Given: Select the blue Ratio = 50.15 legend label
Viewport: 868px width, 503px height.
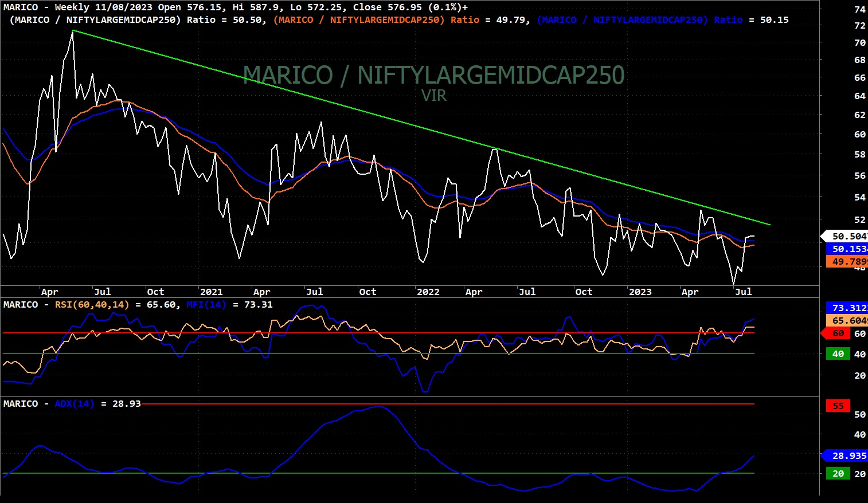Looking at the screenshot, I should click(x=663, y=20).
